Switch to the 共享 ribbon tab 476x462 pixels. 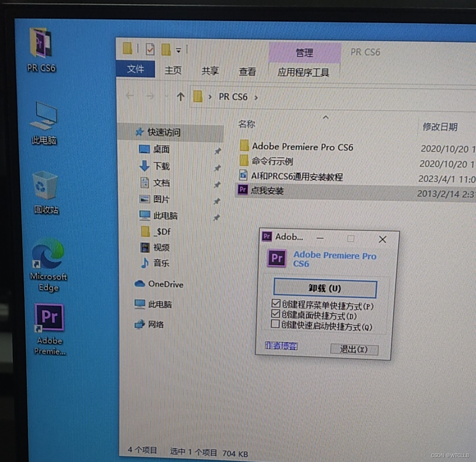[x=210, y=71]
